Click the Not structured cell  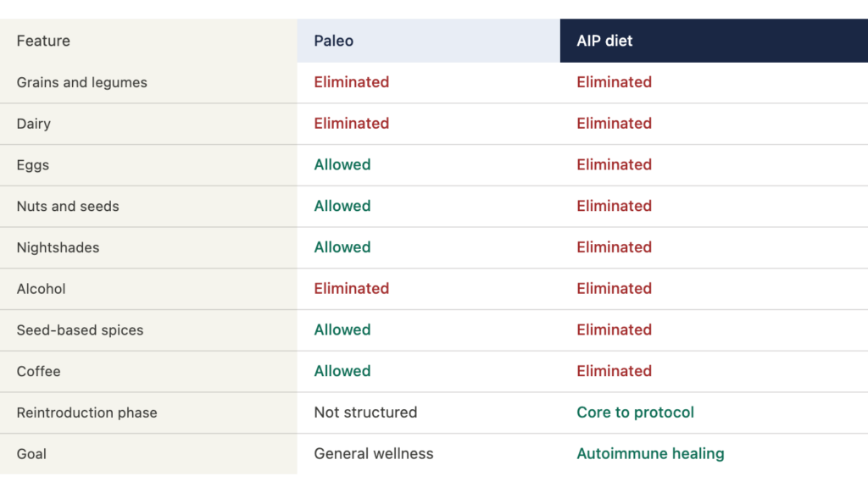pos(365,413)
